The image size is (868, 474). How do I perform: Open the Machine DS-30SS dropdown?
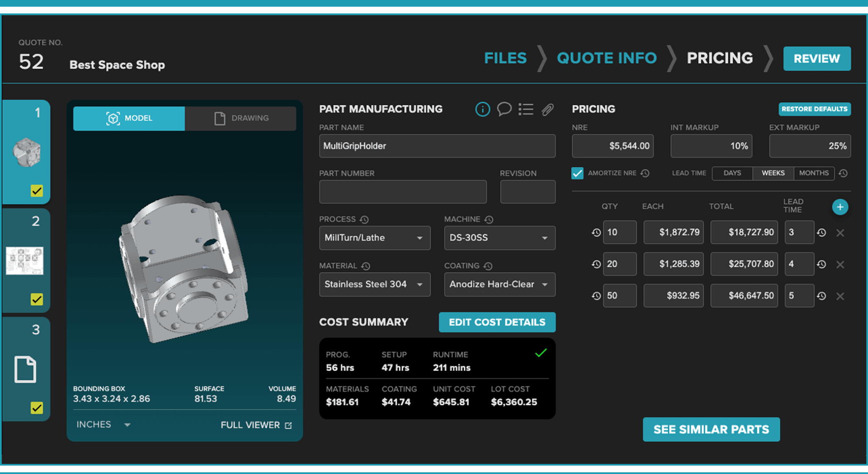click(500, 238)
